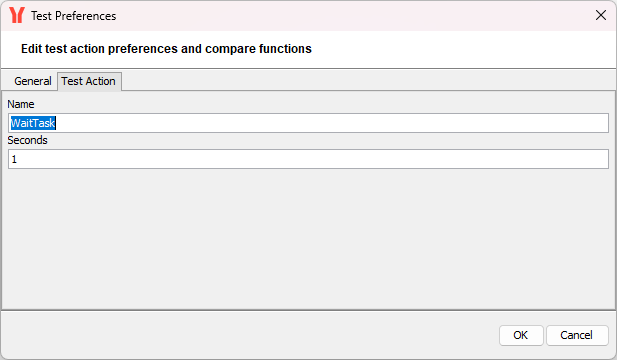Place cursor in empty area of Seconds field
This screenshot has width=617, height=360.
pos(313,159)
